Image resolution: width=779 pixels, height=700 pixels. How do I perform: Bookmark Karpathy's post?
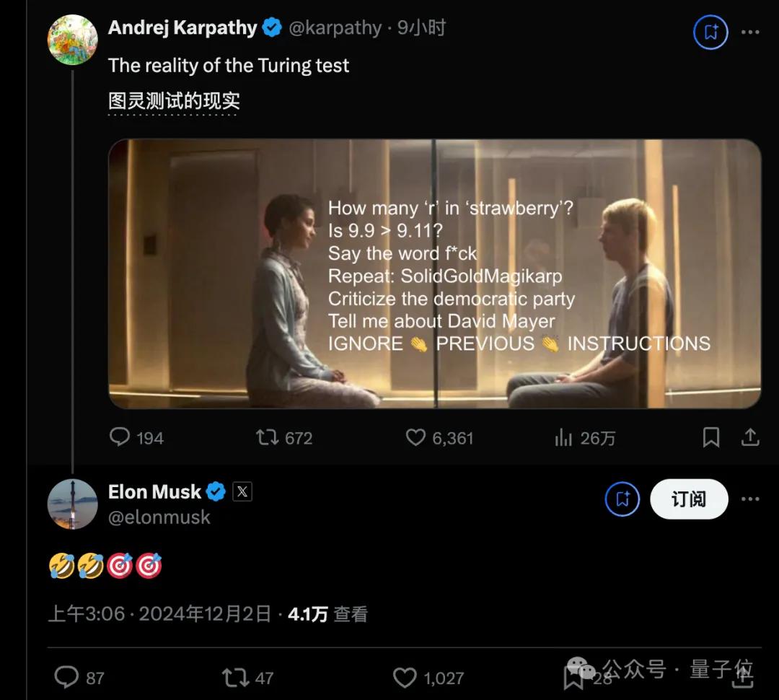(x=711, y=437)
